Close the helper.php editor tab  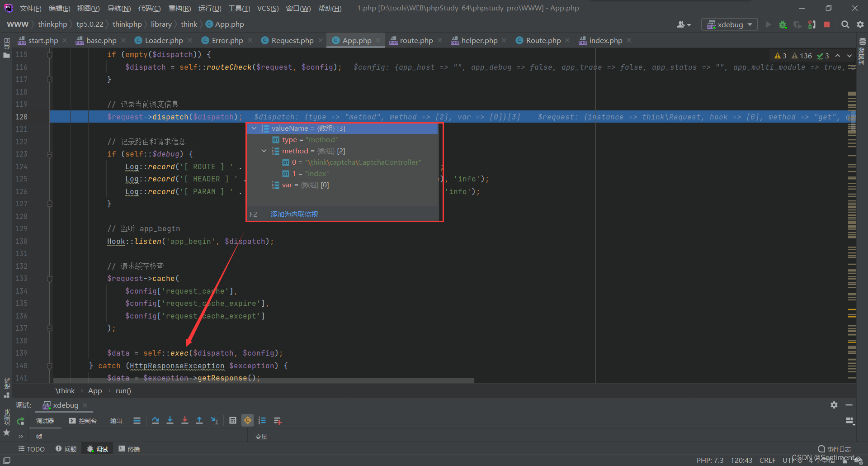pyautogui.click(x=504, y=41)
